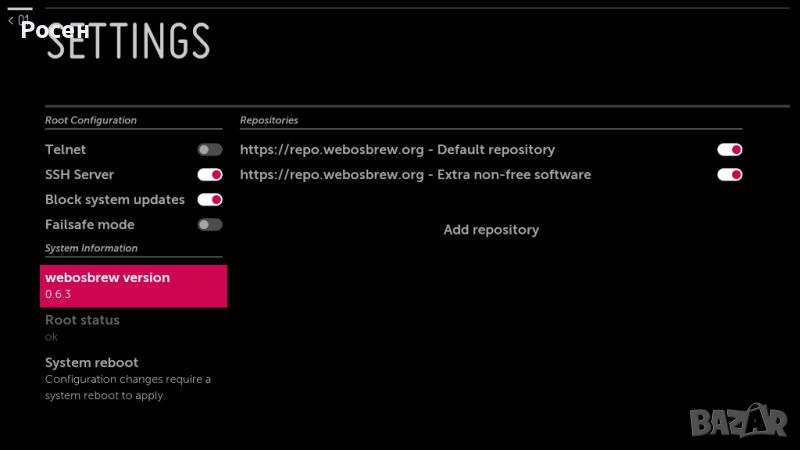Click the SSH Server label
The image size is (800, 450).
coord(80,175)
